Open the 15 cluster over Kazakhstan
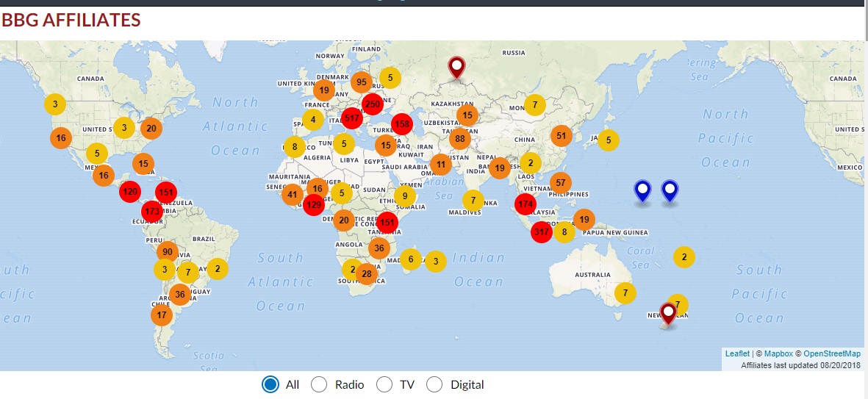Image resolution: width=868 pixels, height=399 pixels. 467,115
